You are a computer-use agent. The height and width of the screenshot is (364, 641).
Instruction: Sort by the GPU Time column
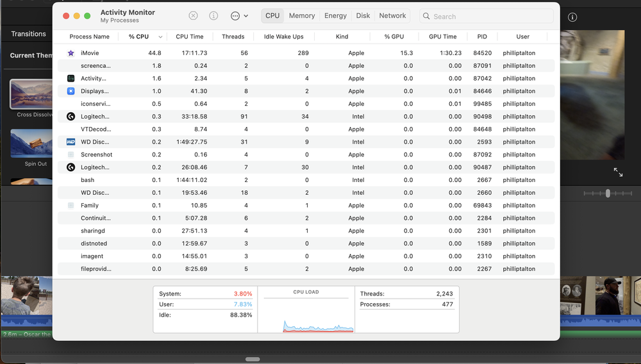(x=443, y=37)
